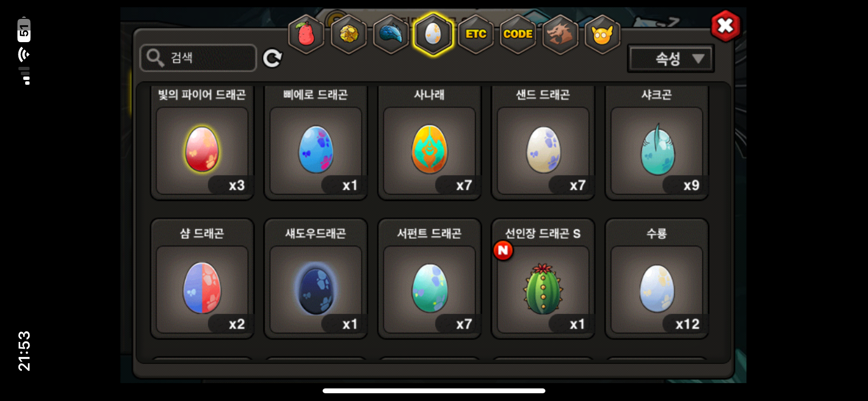This screenshot has height=401, width=868.
Task: Select the gold nugget category icon
Action: [349, 34]
